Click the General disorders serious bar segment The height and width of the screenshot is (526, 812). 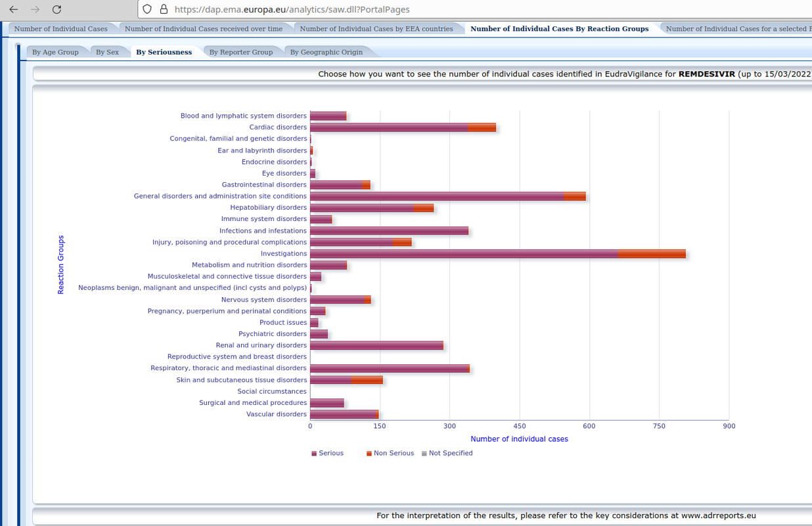(x=437, y=196)
